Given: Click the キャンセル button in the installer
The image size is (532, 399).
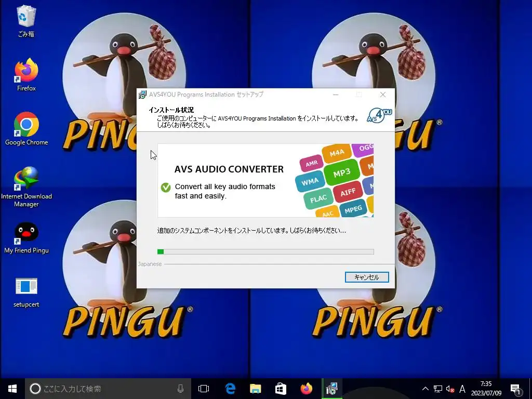Looking at the screenshot, I should pos(366,277).
